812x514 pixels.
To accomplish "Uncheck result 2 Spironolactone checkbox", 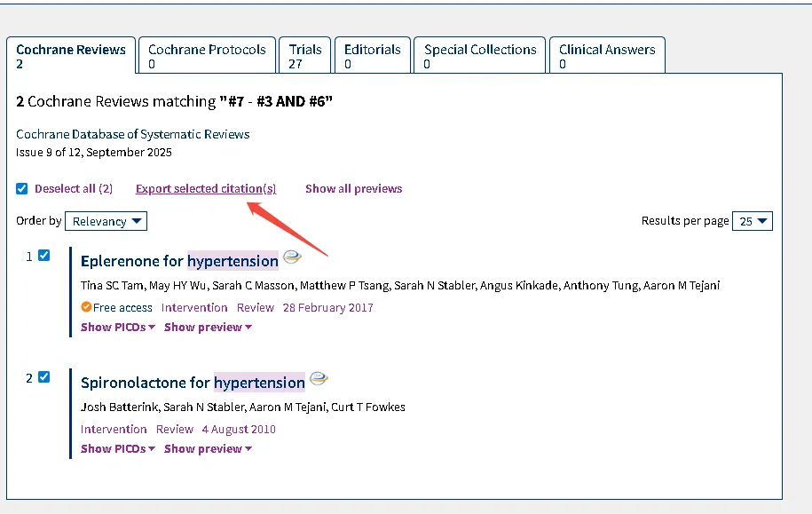I will (44, 377).
